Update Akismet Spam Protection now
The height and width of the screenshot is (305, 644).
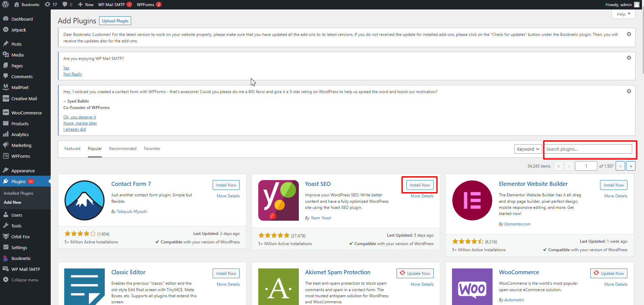point(415,274)
